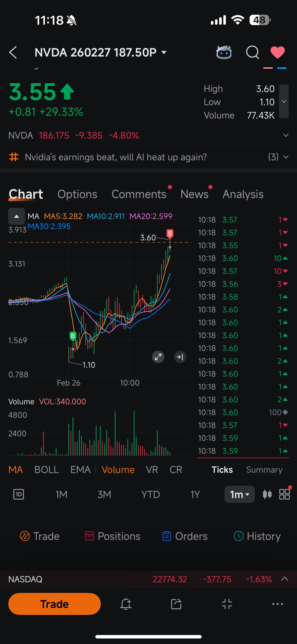297x644 pixels.
Task: Jump to latest candle arrow icon
Action: point(180,357)
